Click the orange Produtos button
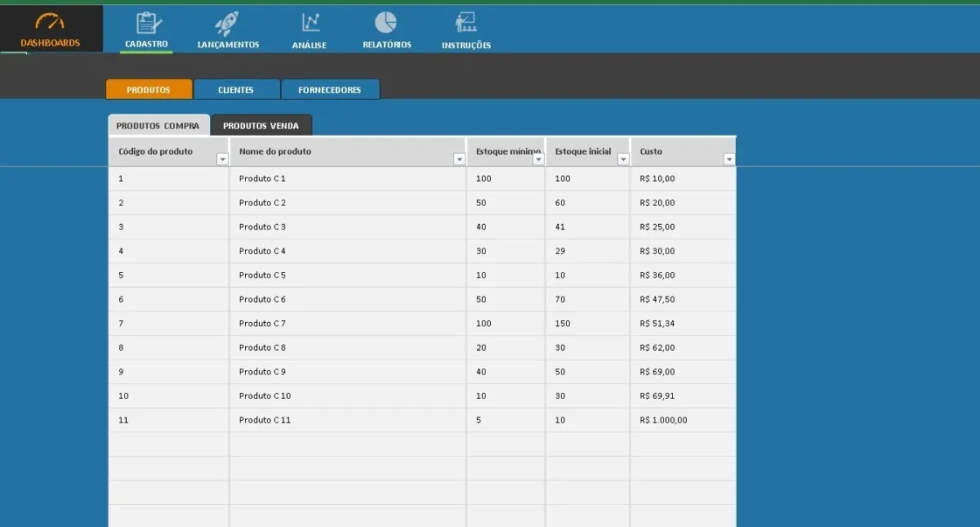Viewport: 980px width, 527px height. pos(149,90)
